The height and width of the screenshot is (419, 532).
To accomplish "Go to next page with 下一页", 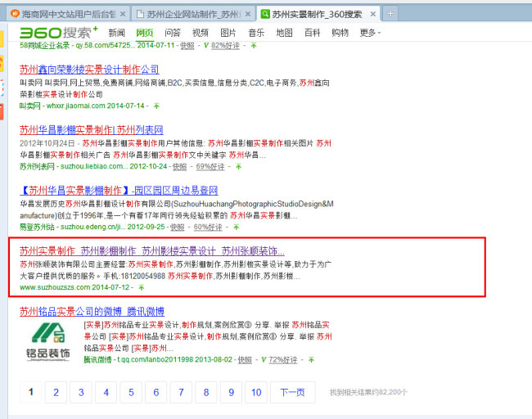I will click(x=293, y=393).
